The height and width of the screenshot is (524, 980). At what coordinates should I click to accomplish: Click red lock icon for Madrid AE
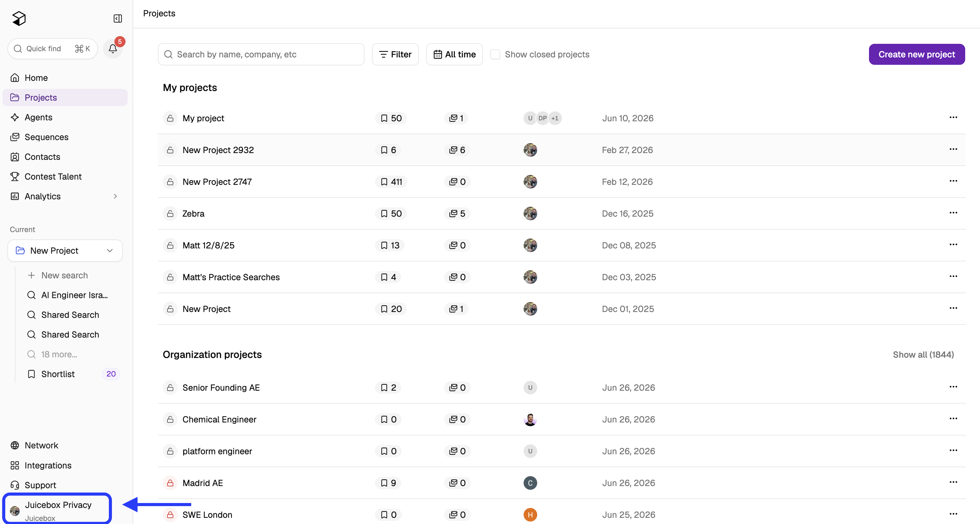point(170,483)
